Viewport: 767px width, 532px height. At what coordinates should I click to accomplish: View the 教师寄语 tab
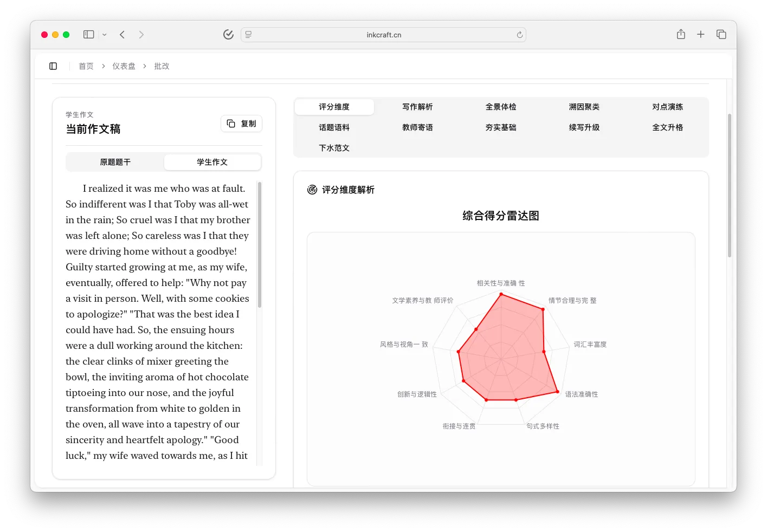[x=417, y=127]
